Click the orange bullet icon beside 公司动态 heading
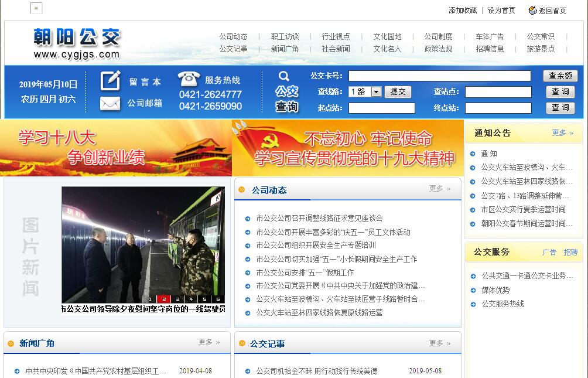588x378 pixels. pyautogui.click(x=242, y=190)
